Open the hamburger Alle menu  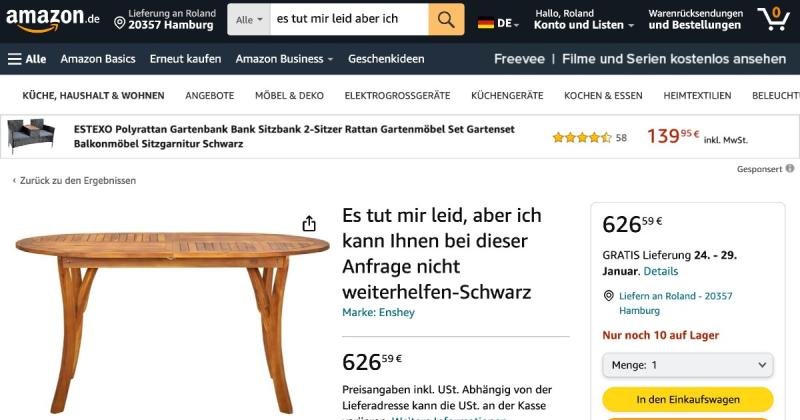click(x=27, y=59)
